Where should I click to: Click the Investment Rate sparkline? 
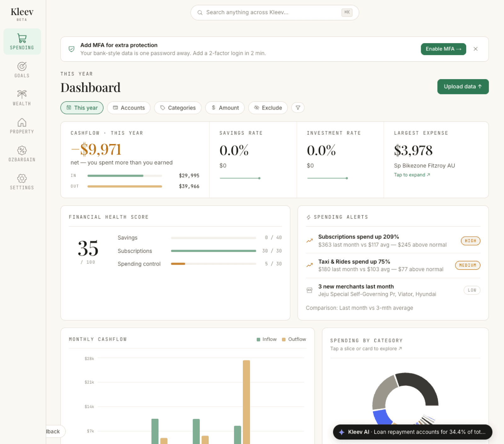(x=328, y=178)
